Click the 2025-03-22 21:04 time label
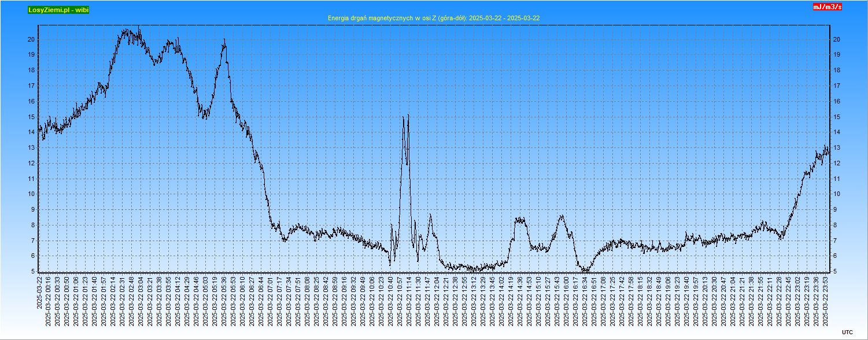 click(733, 300)
